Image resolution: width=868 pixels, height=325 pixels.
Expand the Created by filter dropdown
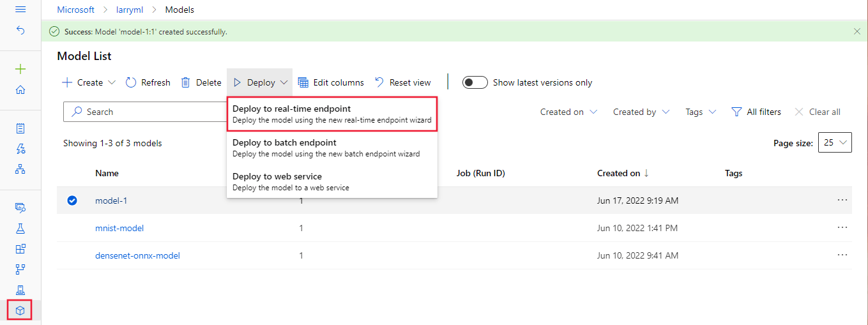pos(641,112)
